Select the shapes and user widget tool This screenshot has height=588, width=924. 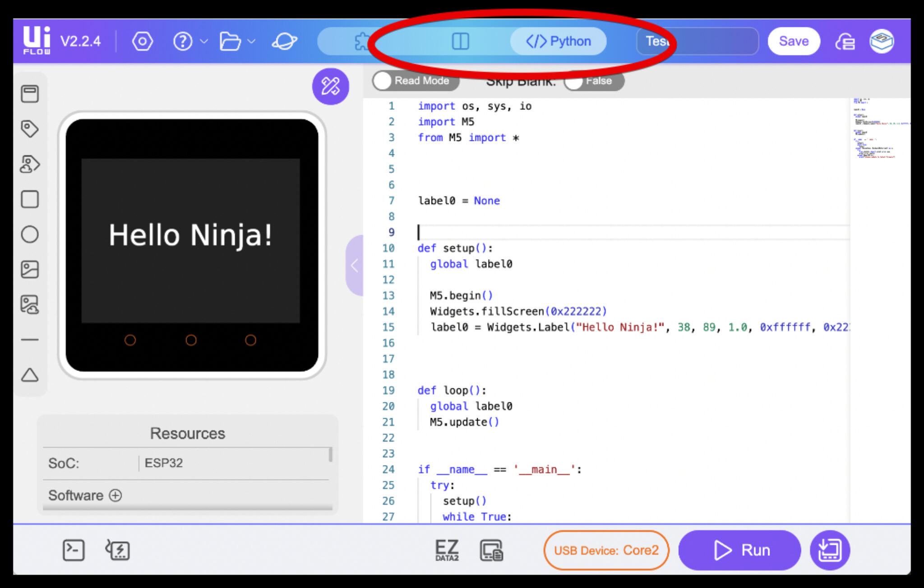[x=30, y=164]
